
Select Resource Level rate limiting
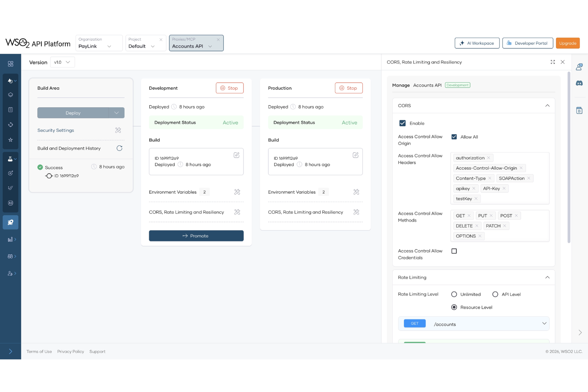point(454,307)
